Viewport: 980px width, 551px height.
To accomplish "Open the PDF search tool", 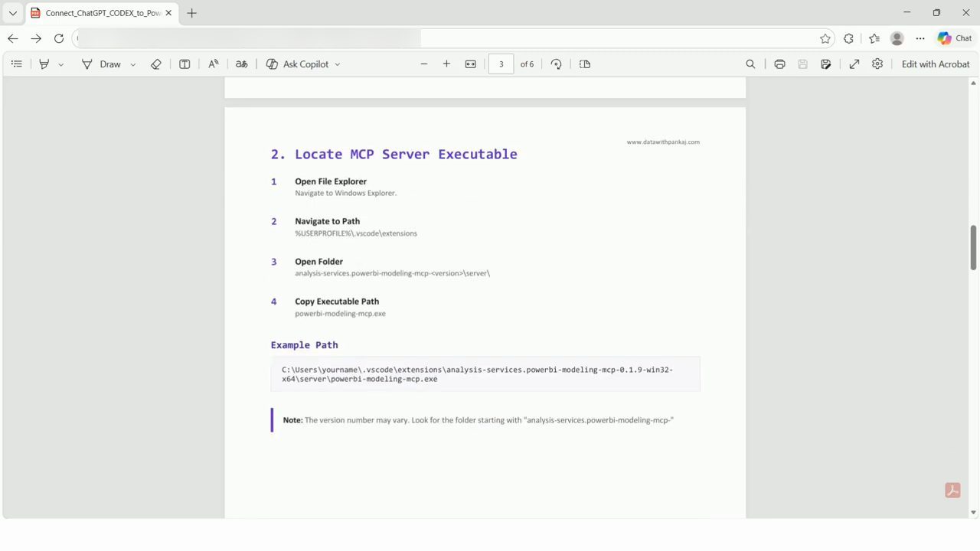I will pos(750,64).
